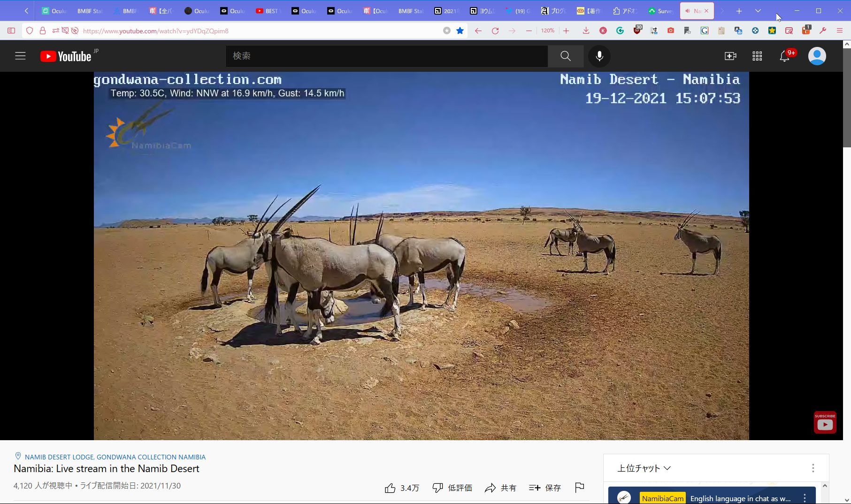
Task: Open the browser tab list chevron
Action: (x=758, y=10)
